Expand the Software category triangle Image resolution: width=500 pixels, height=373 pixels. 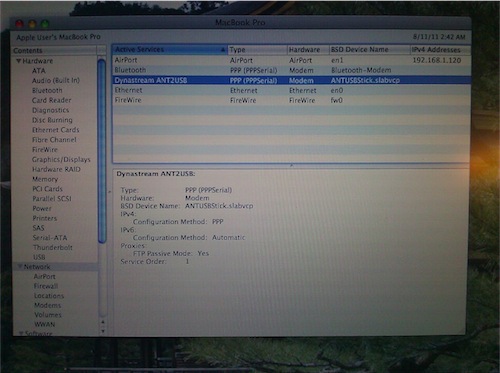click(x=21, y=333)
